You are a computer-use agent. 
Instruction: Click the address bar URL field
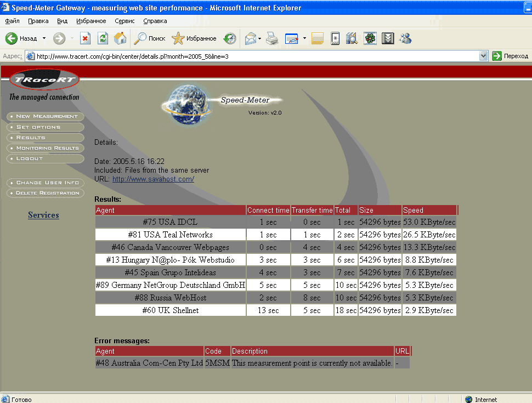(x=257, y=56)
